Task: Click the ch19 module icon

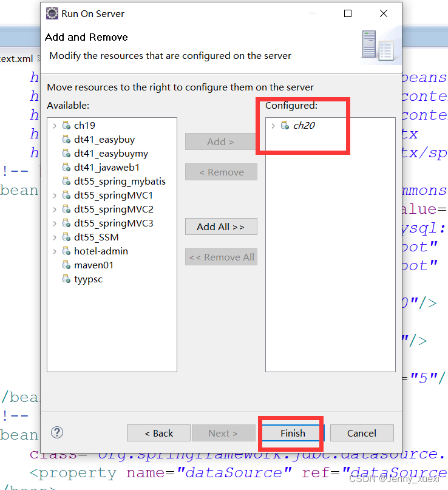Action: [x=66, y=125]
